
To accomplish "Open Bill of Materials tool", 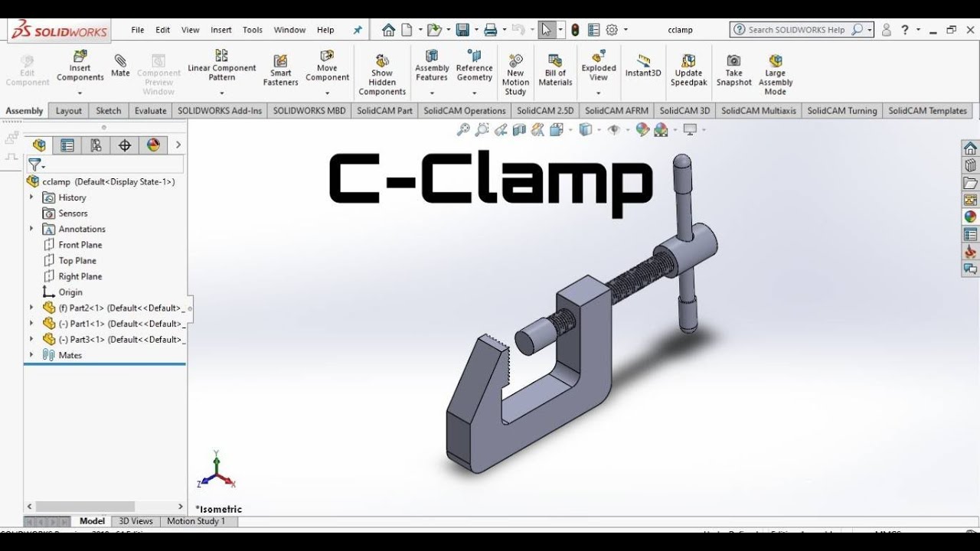I will pyautogui.click(x=555, y=70).
